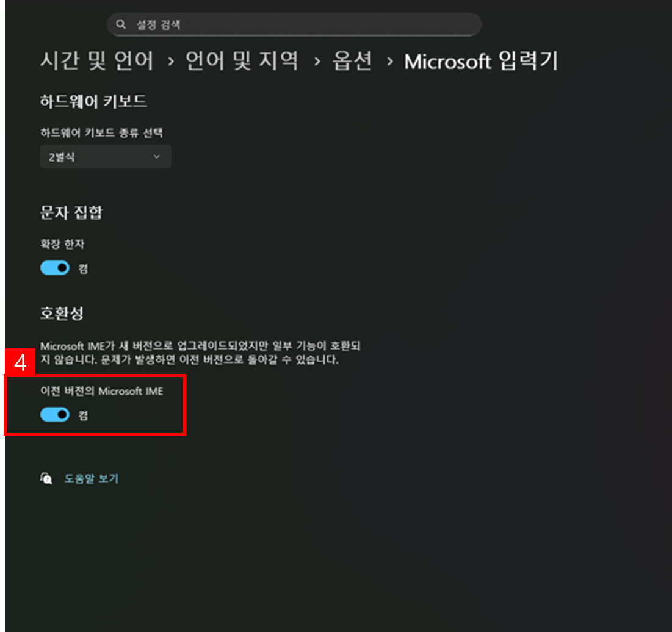The width and height of the screenshot is (672, 632).
Task: Go back to 시간 및 언어 breadcrumb
Action: [97, 60]
